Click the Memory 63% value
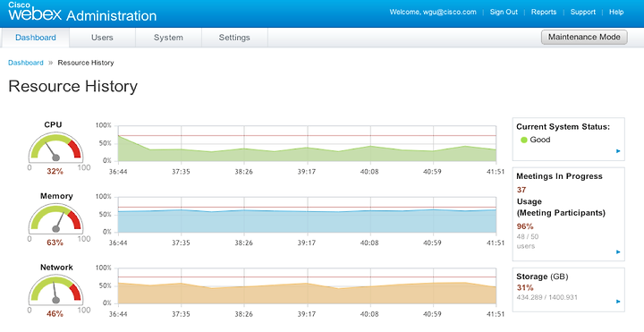 point(55,243)
